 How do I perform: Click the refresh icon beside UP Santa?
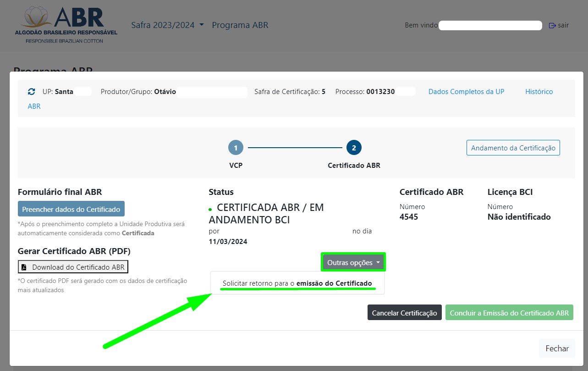[x=32, y=92]
